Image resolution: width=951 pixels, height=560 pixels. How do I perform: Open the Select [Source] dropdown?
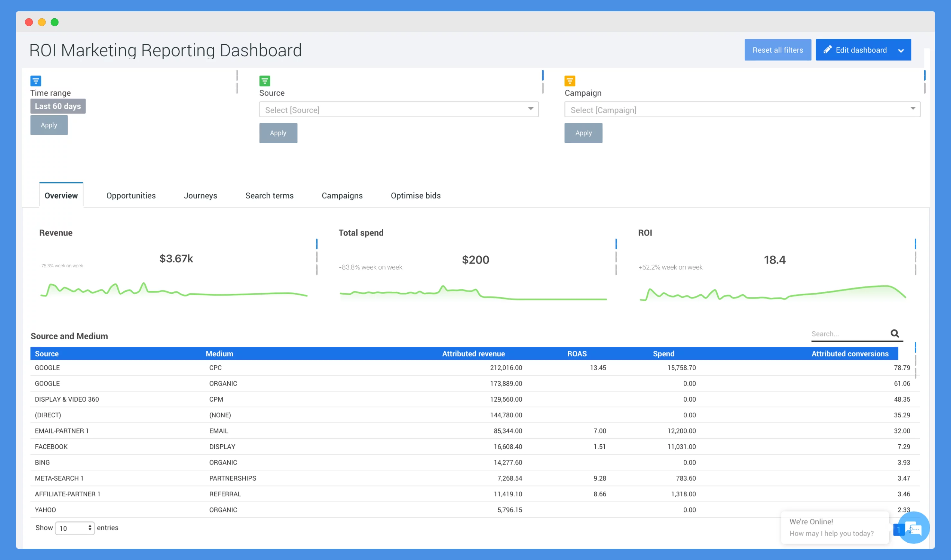click(398, 110)
